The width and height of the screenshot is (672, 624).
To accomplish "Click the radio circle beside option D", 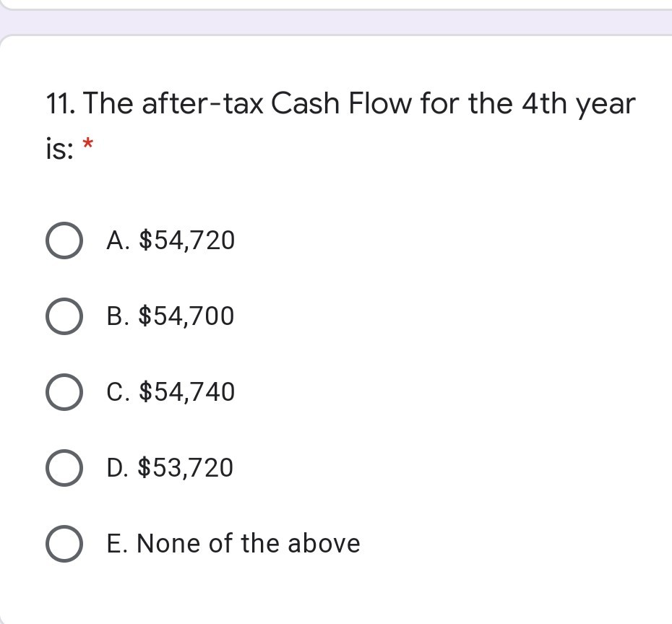I will 64,468.
